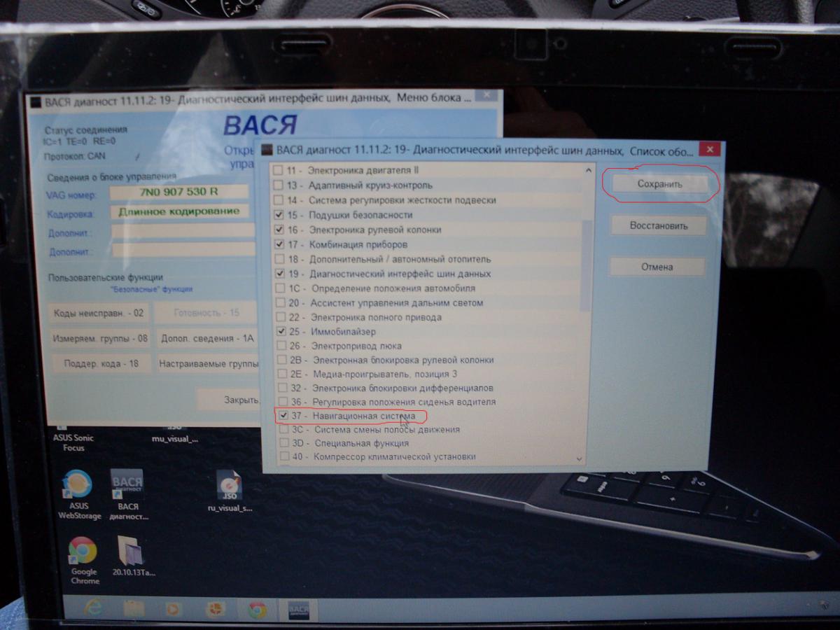Open Поддер. кода - 18 in main window
The image size is (840, 630).
[x=101, y=364]
